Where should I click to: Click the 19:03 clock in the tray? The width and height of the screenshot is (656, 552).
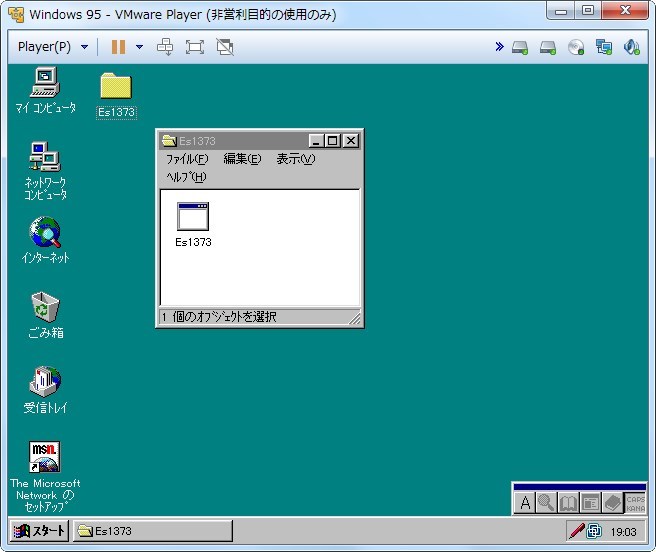[623, 532]
